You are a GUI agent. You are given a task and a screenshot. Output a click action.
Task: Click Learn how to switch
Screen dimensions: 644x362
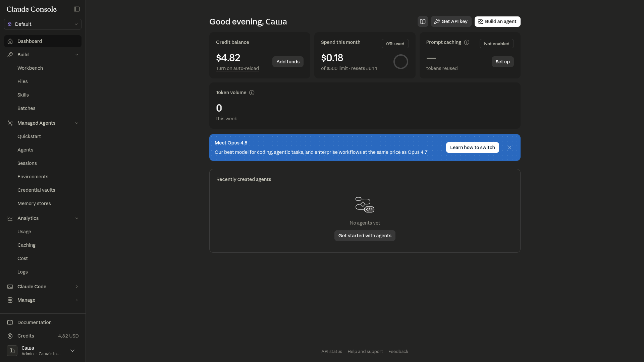(472, 147)
